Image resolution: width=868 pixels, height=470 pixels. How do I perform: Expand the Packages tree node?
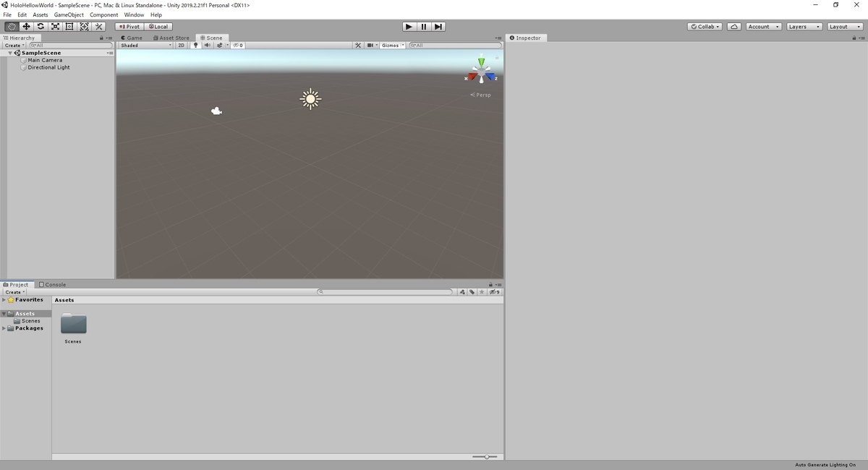pyautogui.click(x=4, y=328)
